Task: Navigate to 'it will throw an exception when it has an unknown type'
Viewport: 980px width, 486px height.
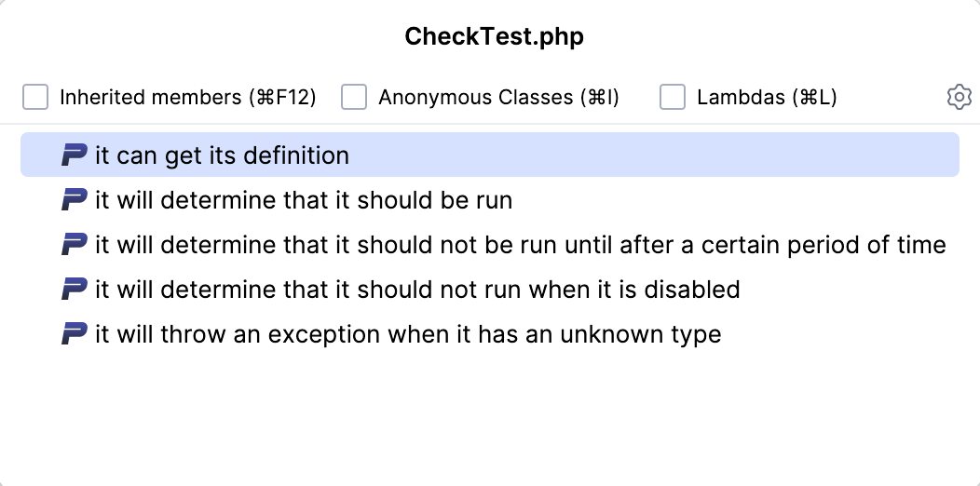Action: pyautogui.click(x=408, y=334)
